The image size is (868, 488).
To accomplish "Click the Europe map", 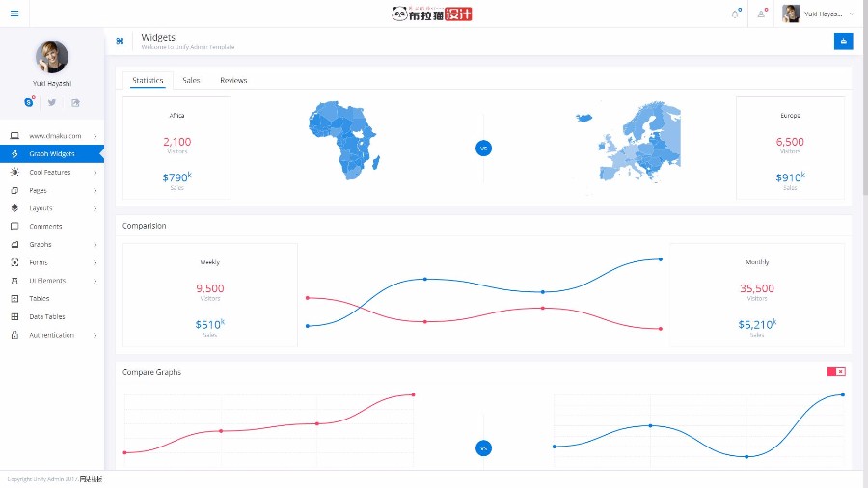I will (x=628, y=143).
